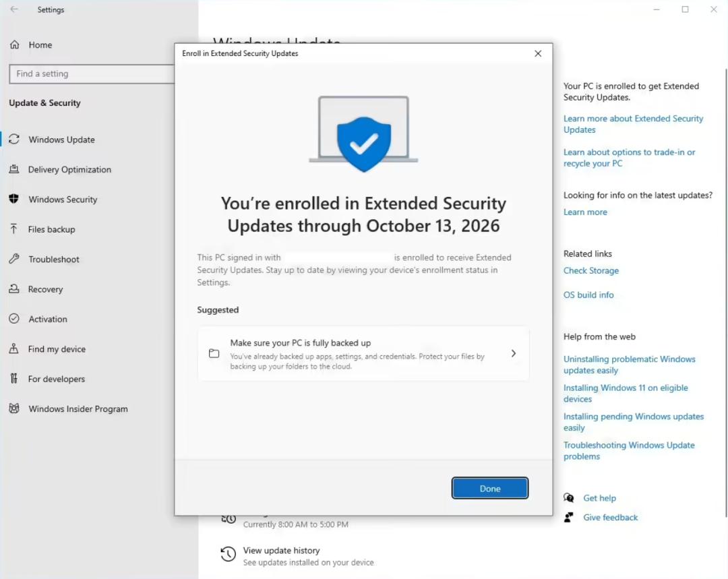Click the Find a setting search box
The height and width of the screenshot is (579, 728).
pos(92,73)
